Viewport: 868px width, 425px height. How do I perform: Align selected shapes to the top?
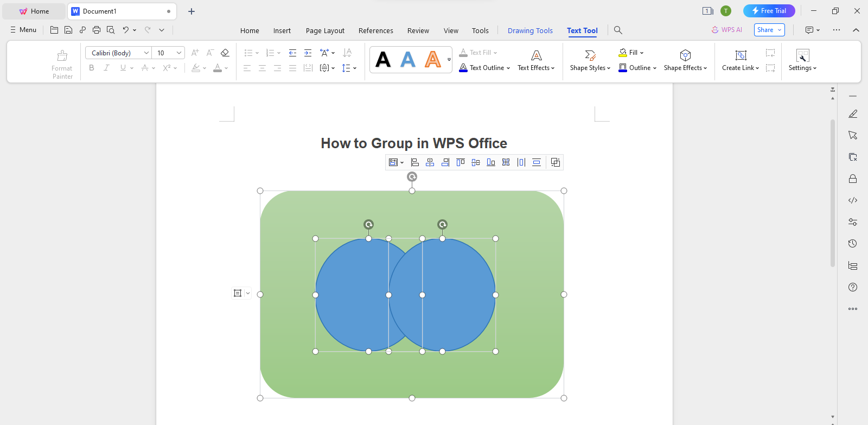pos(461,162)
